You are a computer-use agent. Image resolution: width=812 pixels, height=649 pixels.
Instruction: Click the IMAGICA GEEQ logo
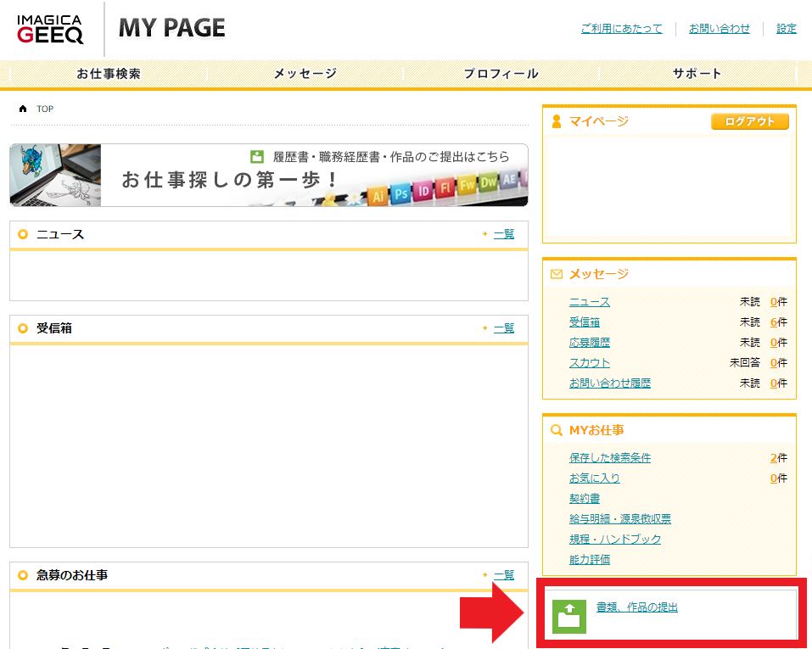(50, 29)
